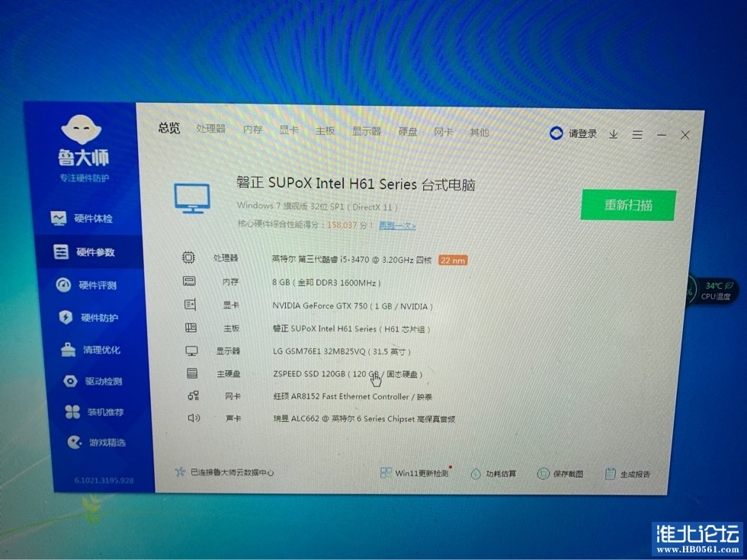Click the 再跑一次 link
747x560 pixels.
[x=397, y=226]
